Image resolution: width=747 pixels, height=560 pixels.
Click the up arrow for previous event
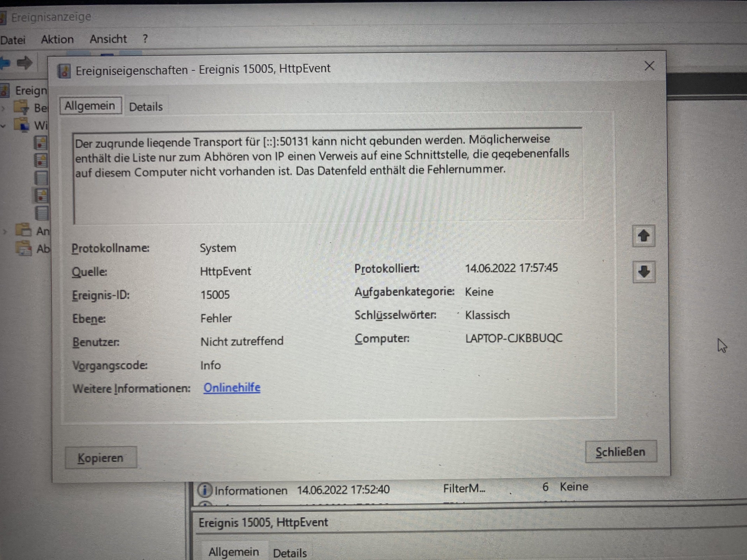[x=644, y=236]
